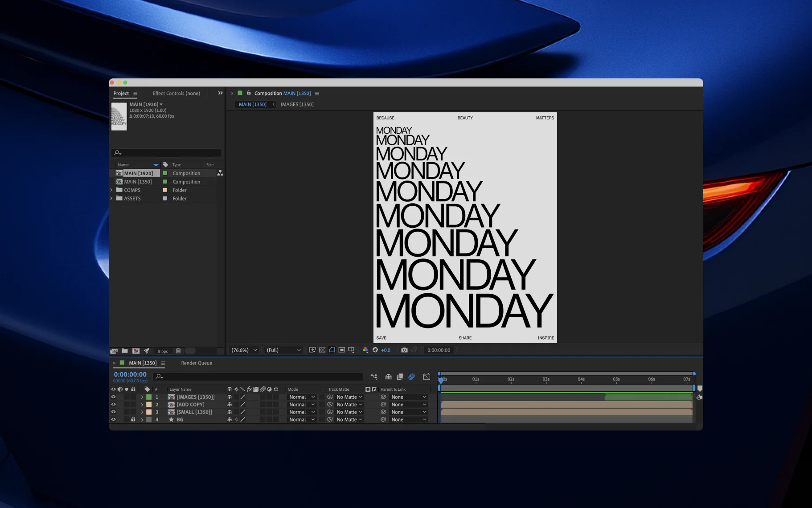
Task: Open show channel and color management icon
Action: (x=365, y=350)
